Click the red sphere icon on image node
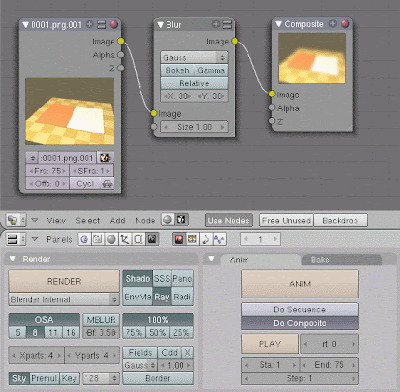This screenshot has width=400, height=392. tap(114, 24)
